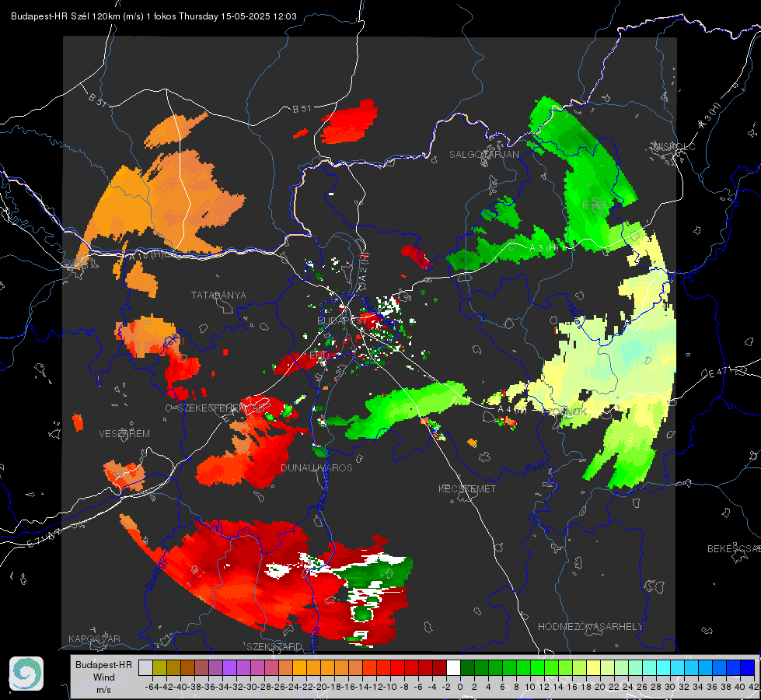Click the MISKOLC city label
761x700 pixels.
pos(675,147)
